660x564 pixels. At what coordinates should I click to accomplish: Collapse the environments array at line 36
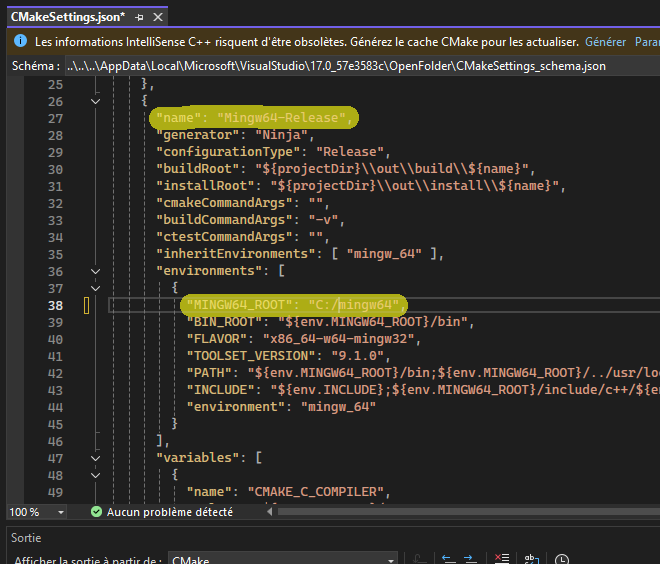coord(95,271)
